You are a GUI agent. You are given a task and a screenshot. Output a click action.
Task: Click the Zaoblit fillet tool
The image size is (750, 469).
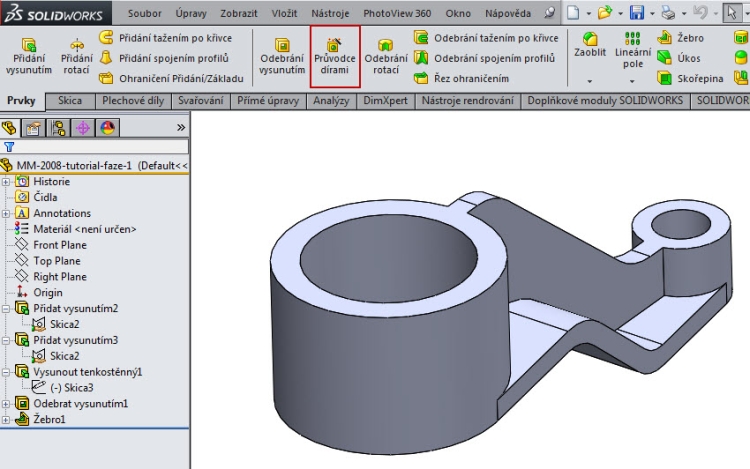(x=590, y=44)
